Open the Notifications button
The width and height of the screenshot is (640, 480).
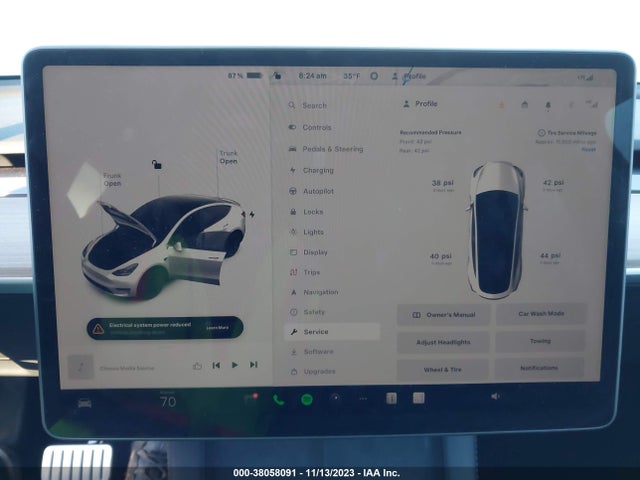[x=539, y=368]
